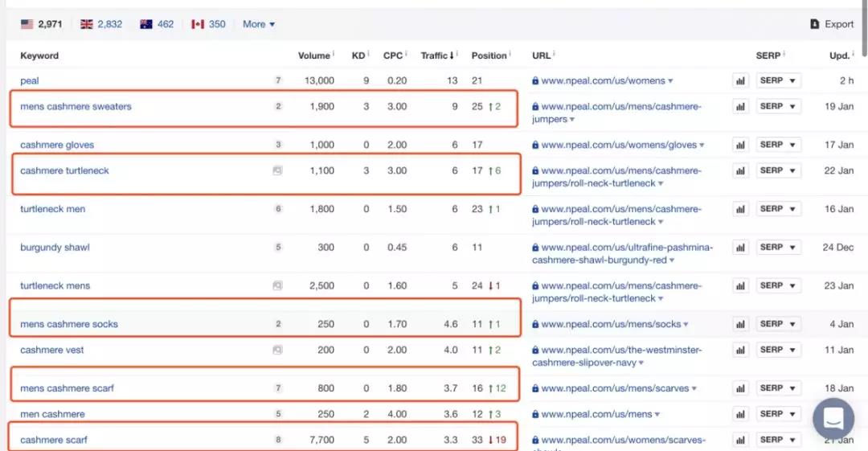Sort by Upd. column header

[x=840, y=55]
